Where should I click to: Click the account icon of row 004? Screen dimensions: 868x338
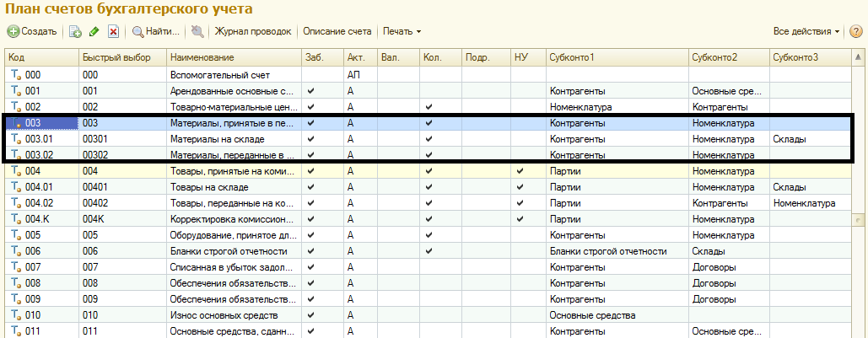point(15,172)
